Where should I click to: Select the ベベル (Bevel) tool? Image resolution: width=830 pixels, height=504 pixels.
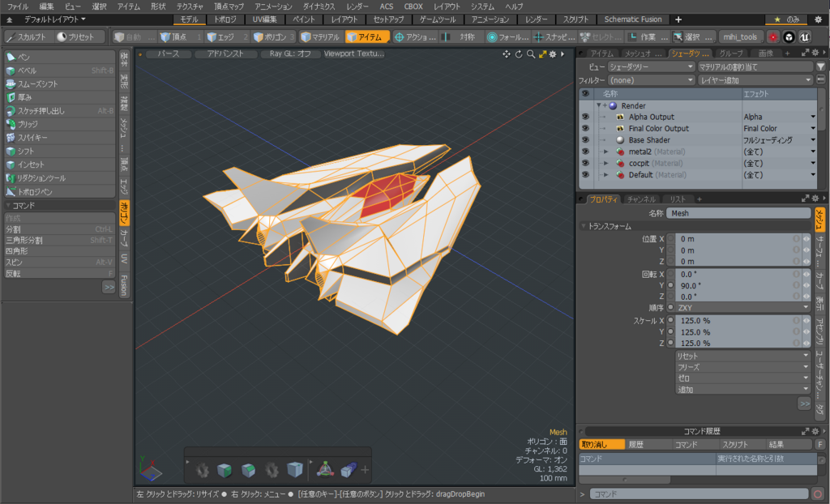tap(59, 70)
